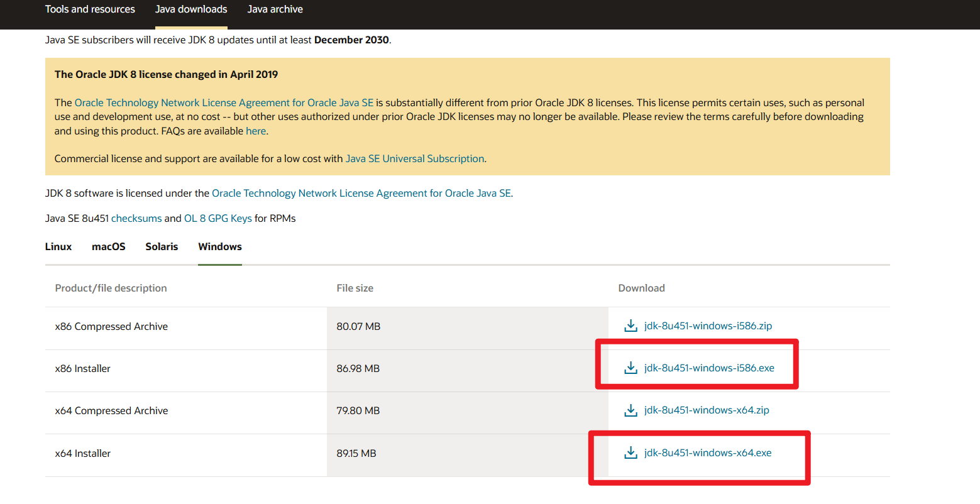
Task: Open the Java archive menu item
Action: pyautogui.click(x=275, y=9)
